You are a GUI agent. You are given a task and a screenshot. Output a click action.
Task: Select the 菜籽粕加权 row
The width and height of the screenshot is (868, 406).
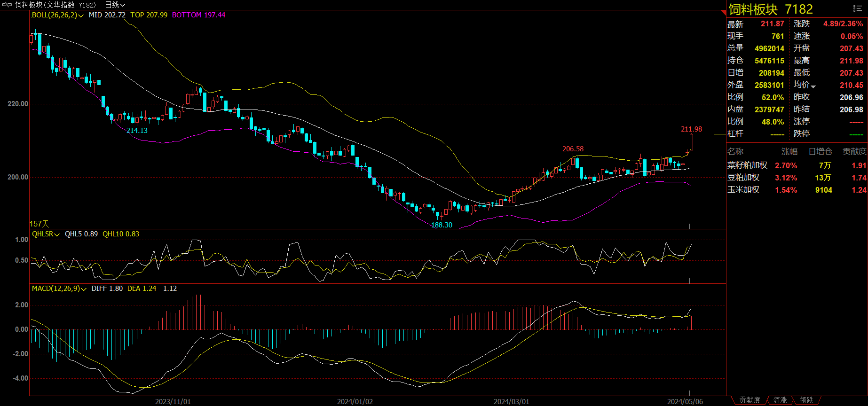797,165
